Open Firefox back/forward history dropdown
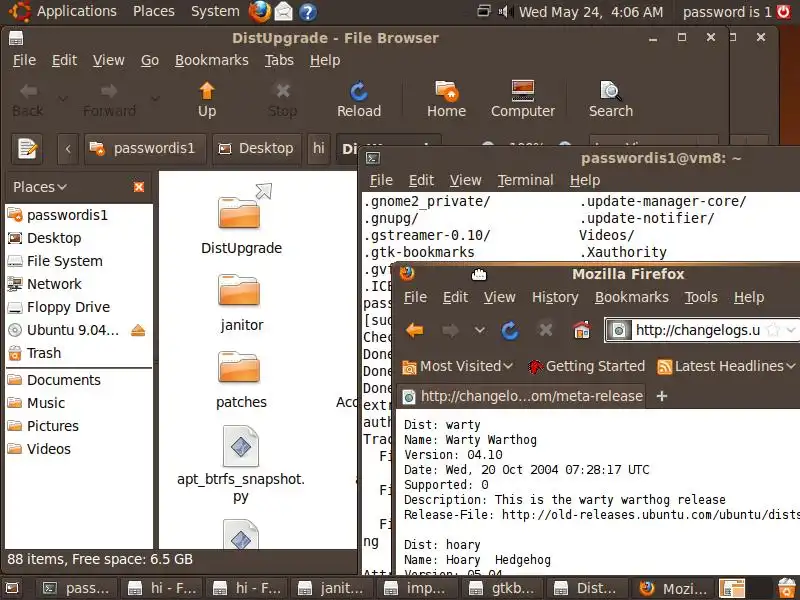 (480, 331)
